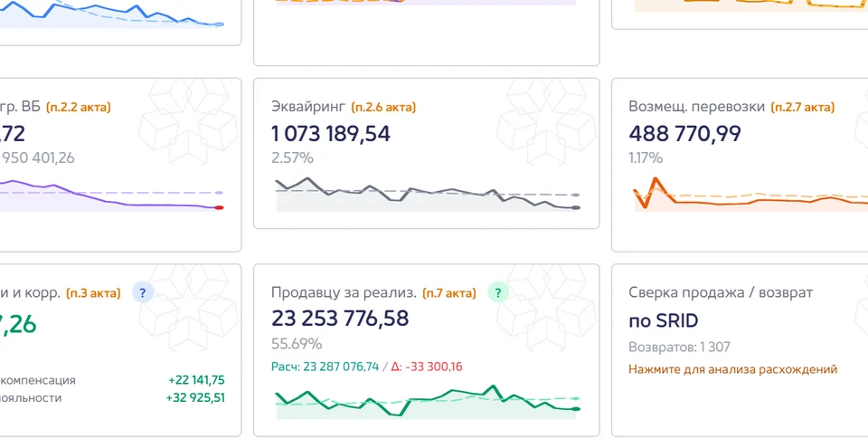
Task: Click the purple sparkline chart with red endpoint
Action: click(x=110, y=195)
